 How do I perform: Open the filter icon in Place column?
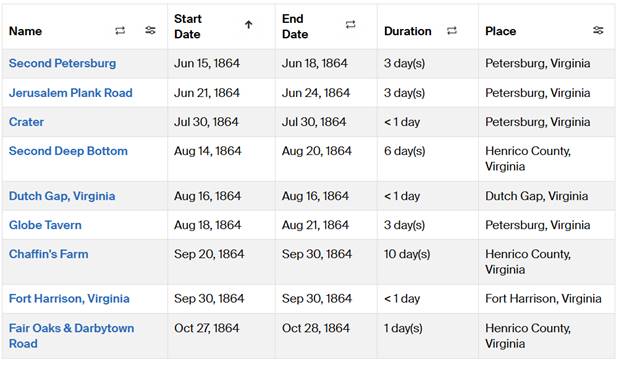pyautogui.click(x=598, y=30)
